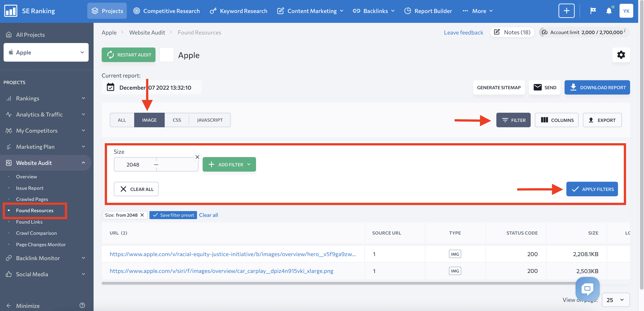Open Found Links in the sidebar
The width and height of the screenshot is (644, 311).
29,222
